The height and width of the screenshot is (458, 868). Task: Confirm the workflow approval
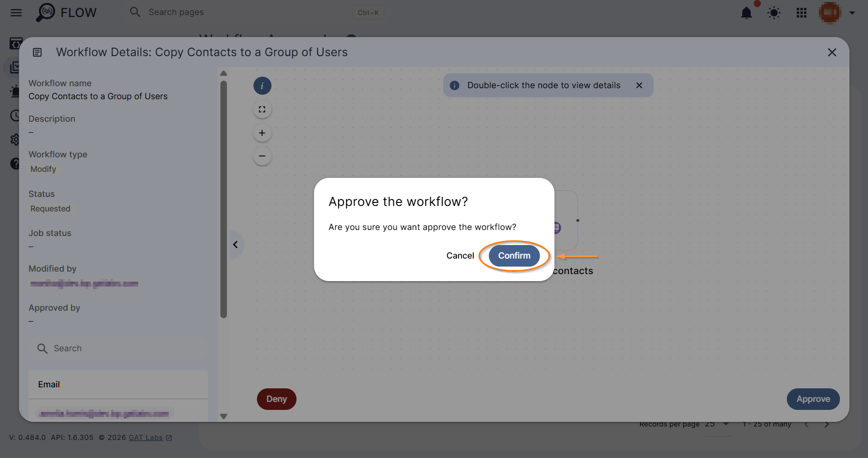[x=514, y=256]
